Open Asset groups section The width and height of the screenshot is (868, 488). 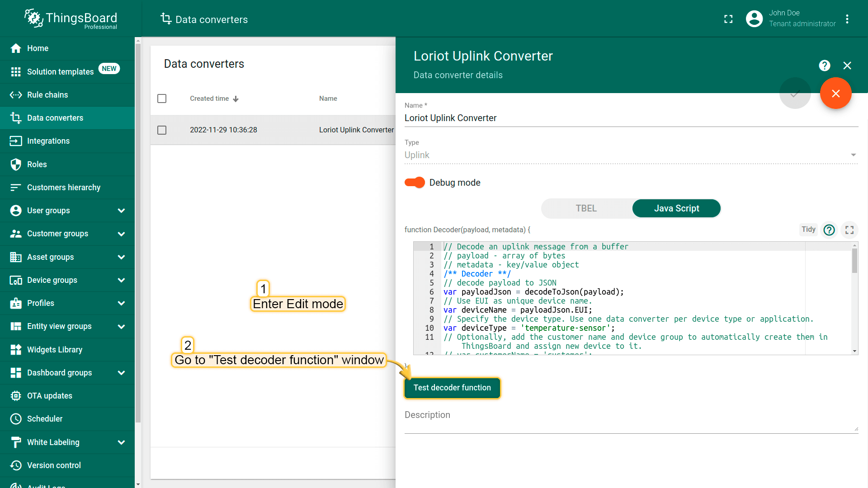(50, 257)
